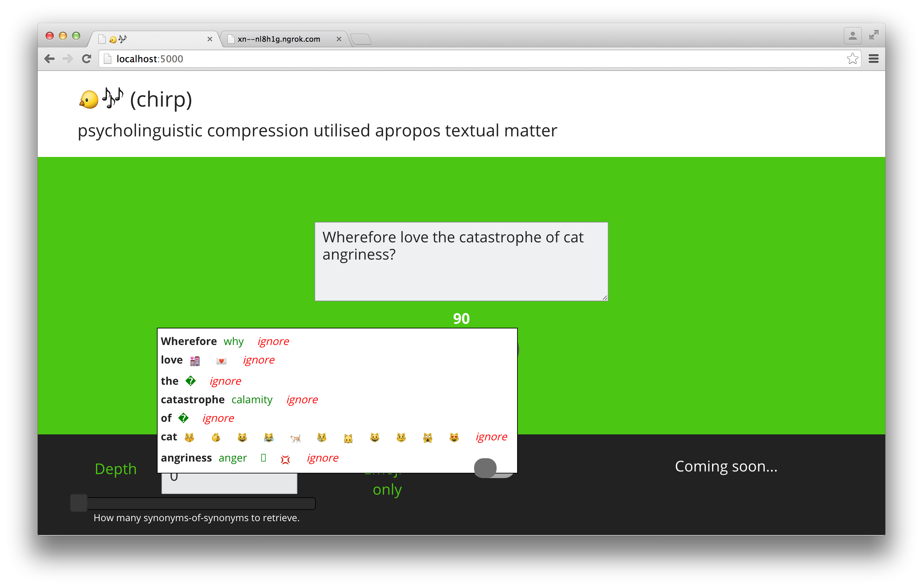Viewport: 923px width, 588px height.
Task: Select 'anger' as angriness synonym
Action: (x=233, y=458)
